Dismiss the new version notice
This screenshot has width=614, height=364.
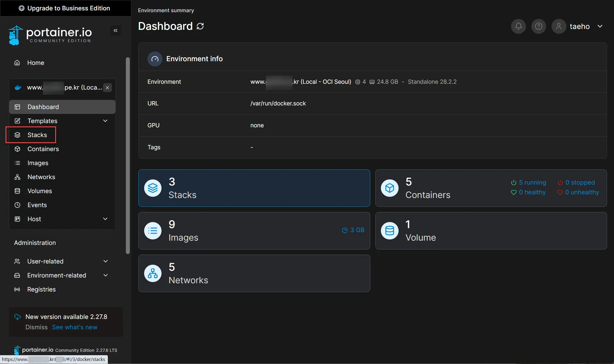[36, 327]
